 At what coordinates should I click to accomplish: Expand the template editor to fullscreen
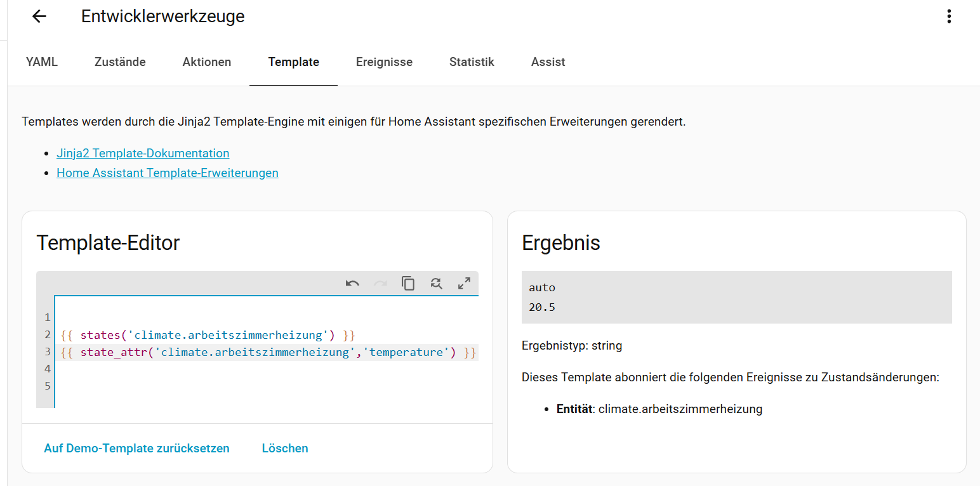point(464,284)
